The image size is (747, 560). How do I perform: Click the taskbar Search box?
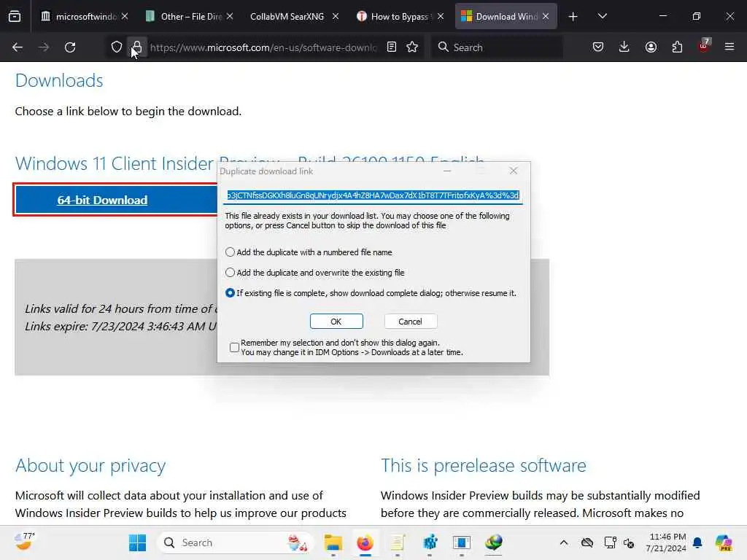pos(236,542)
